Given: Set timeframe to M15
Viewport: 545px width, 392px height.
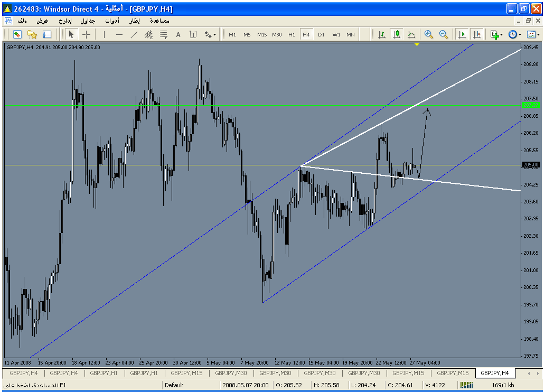Looking at the screenshot, I should click(262, 34).
